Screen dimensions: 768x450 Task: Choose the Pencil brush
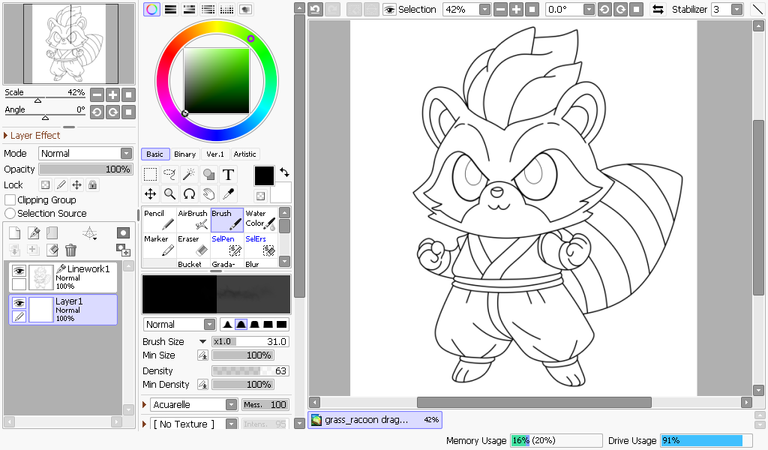point(159,220)
